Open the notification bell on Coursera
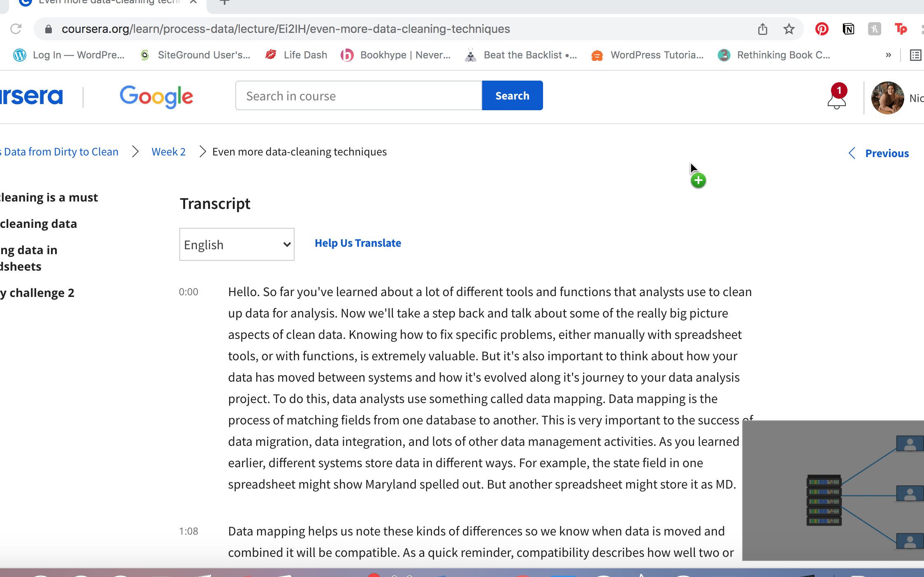This screenshot has height=577, width=924. tap(836, 100)
